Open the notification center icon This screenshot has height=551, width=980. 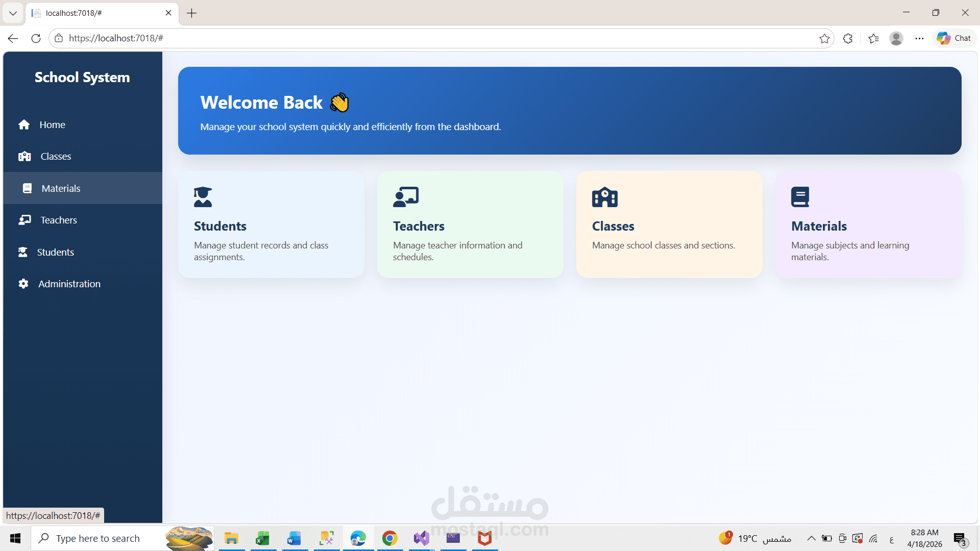[960, 539]
